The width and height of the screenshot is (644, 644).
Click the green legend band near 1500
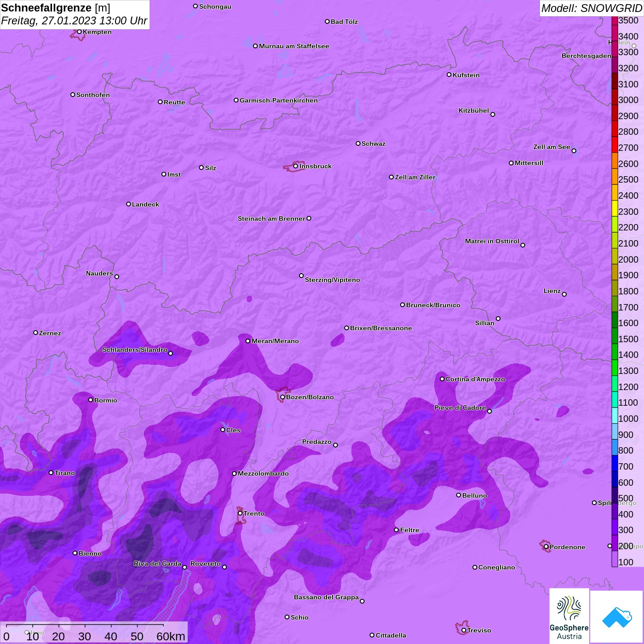[615, 335]
